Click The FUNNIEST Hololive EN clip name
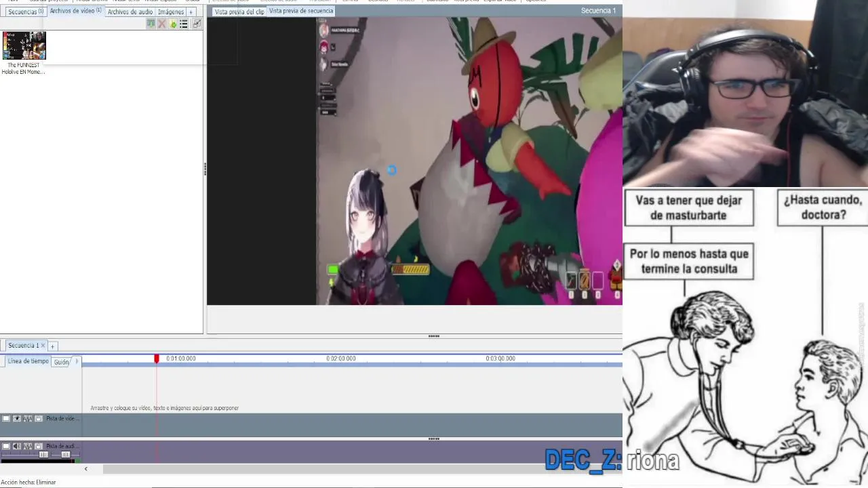Image resolution: width=868 pixels, height=488 pixels. (x=23, y=68)
